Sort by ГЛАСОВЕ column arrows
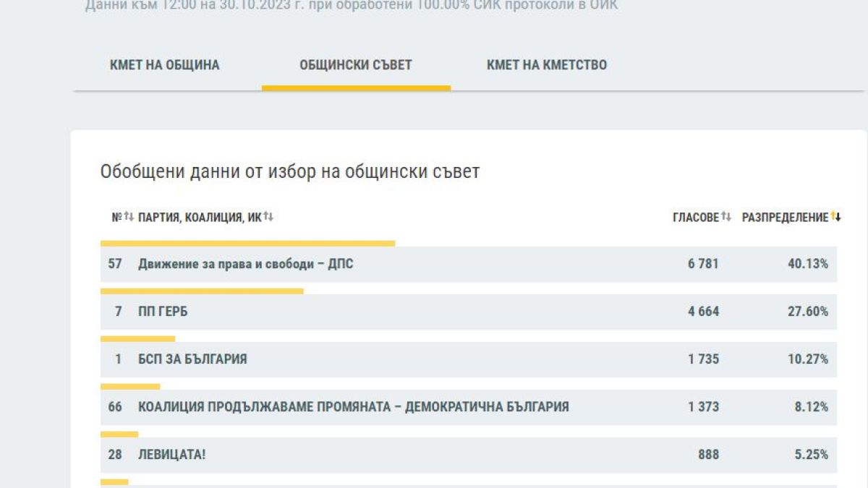The width and height of the screenshot is (868, 488). click(x=726, y=217)
